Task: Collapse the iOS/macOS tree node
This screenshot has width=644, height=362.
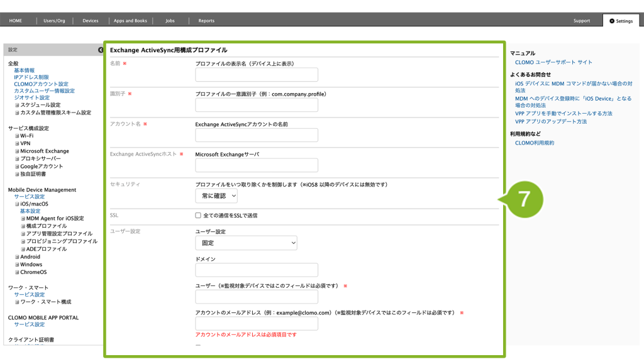Action: 17,204
